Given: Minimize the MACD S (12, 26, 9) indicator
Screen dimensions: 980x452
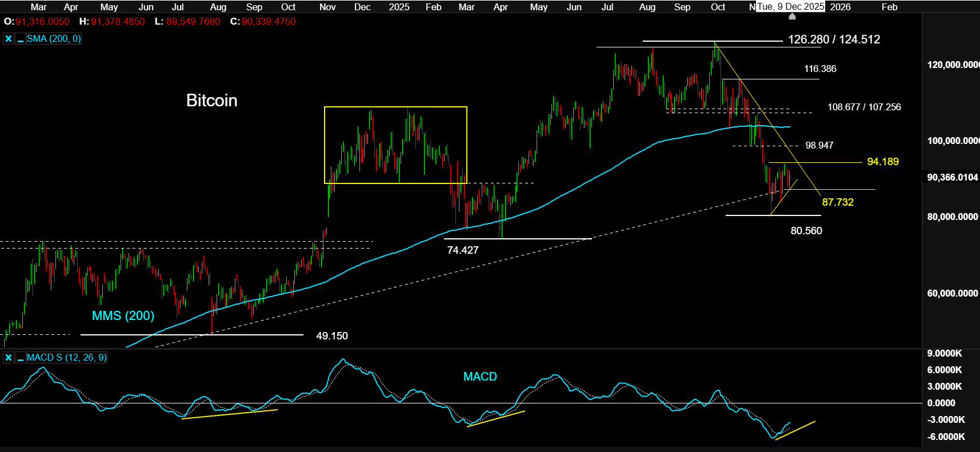Looking at the screenshot, I should pos(20,358).
